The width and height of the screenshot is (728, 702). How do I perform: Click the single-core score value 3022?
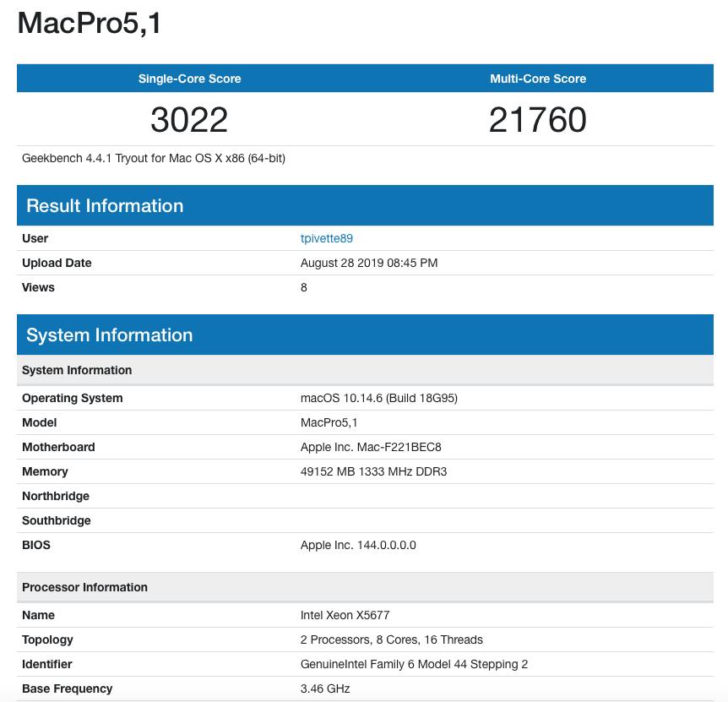pos(189,120)
